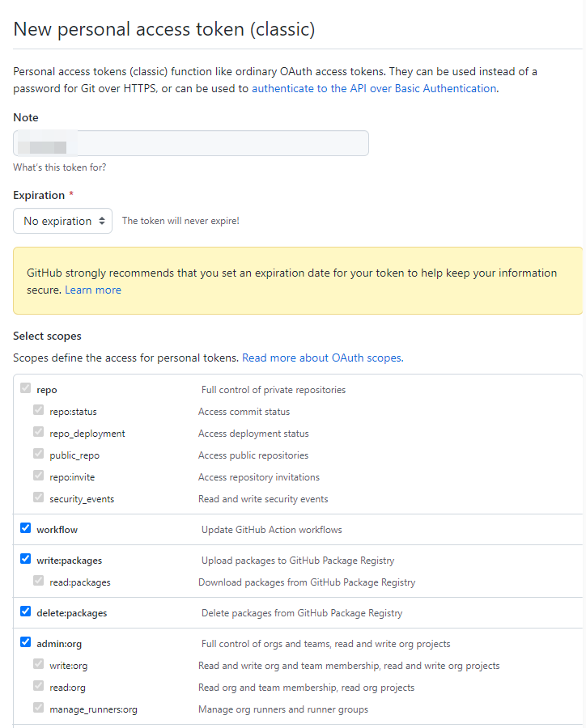Click the 'Download packages from GitHub Package Registry' text

(x=307, y=582)
